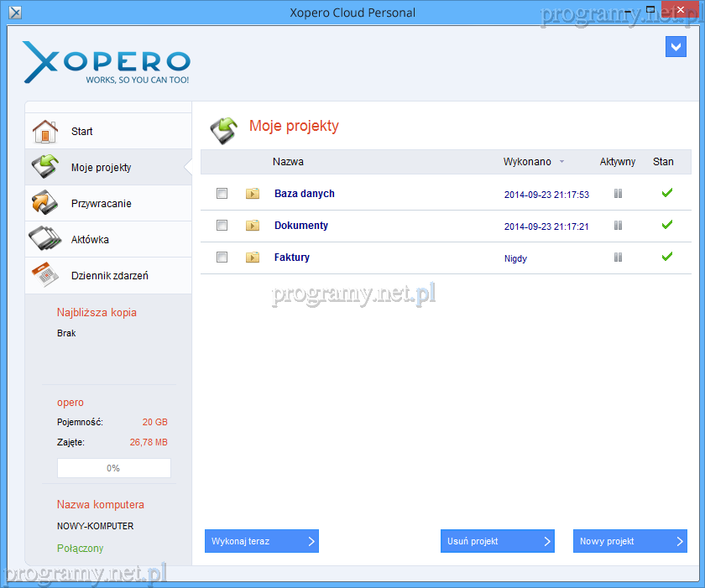Click the Dziennik zdarzeń calendar icon
The image size is (705, 588).
44,275
